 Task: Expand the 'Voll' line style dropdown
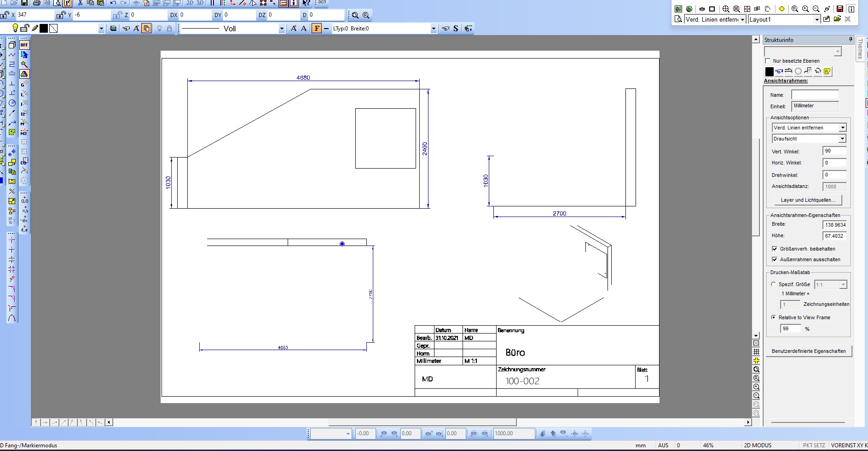[x=282, y=29]
